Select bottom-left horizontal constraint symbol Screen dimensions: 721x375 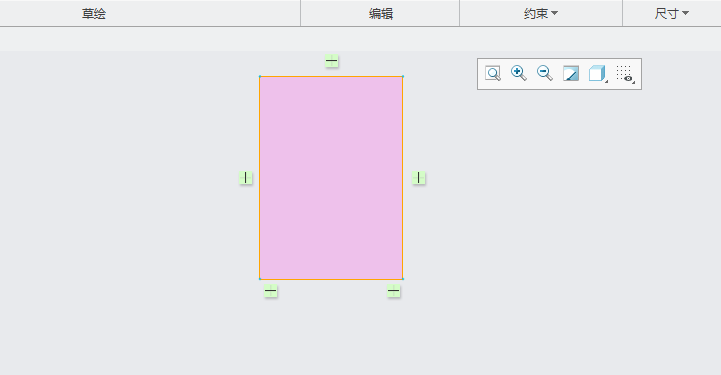[x=271, y=291]
